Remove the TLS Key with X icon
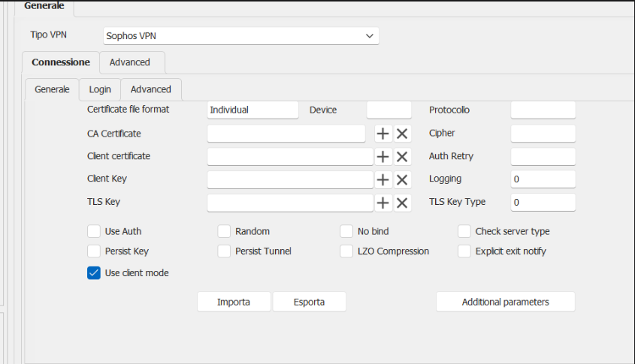Image resolution: width=635 pixels, height=364 pixels. pos(402,203)
